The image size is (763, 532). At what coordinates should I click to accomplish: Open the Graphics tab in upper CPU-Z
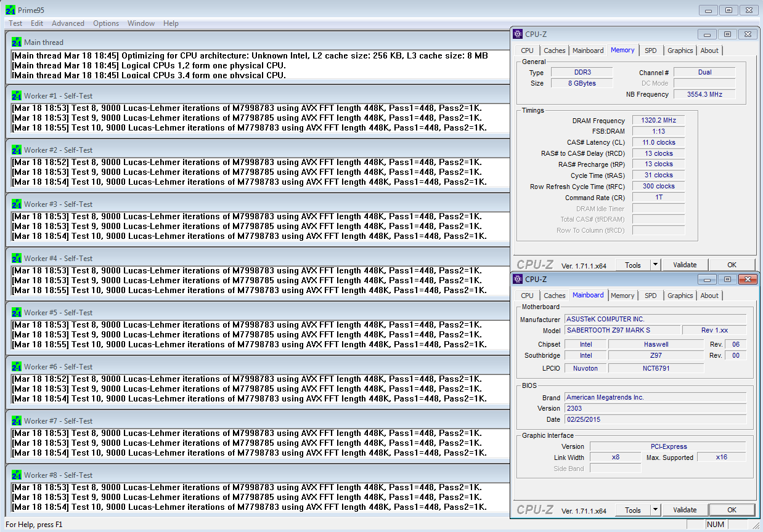[x=680, y=50]
